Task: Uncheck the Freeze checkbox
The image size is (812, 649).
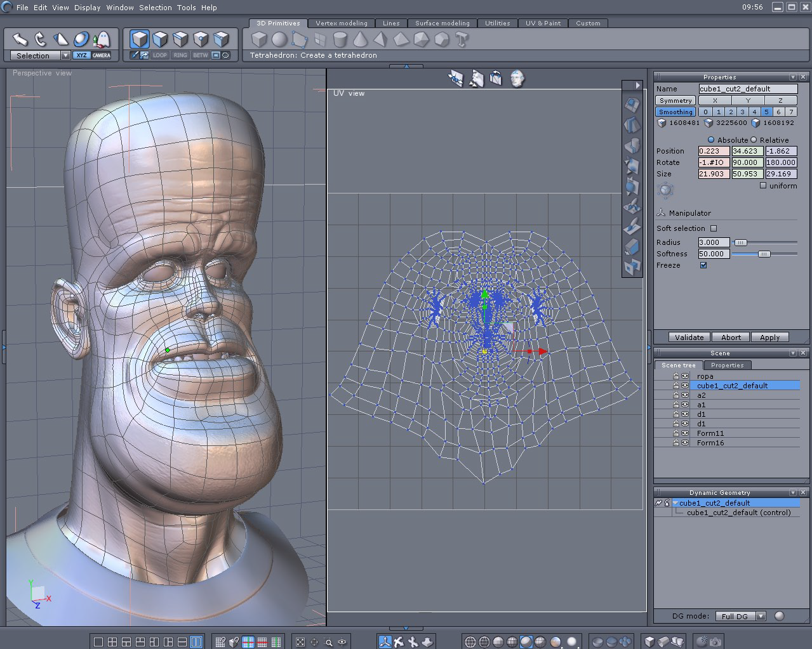Action: [x=703, y=265]
